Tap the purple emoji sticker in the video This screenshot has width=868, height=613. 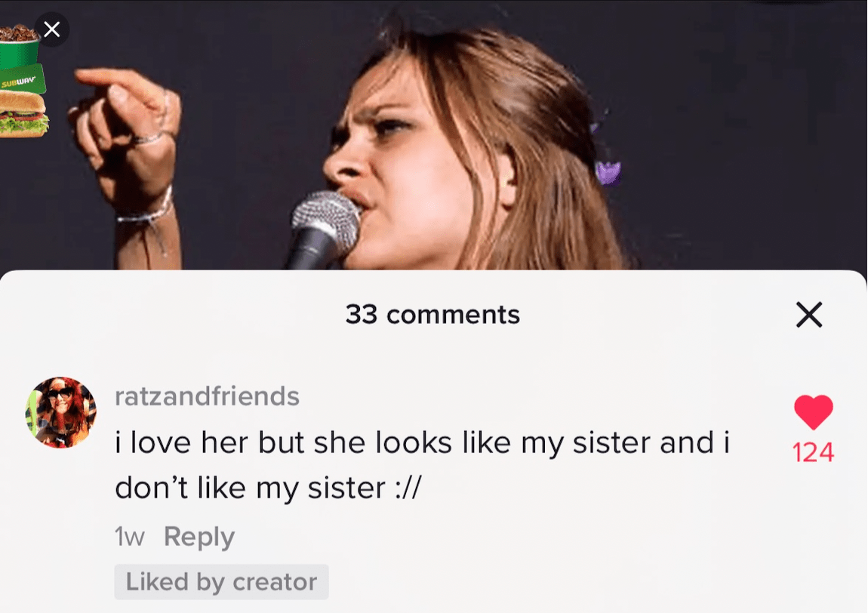coord(608,172)
